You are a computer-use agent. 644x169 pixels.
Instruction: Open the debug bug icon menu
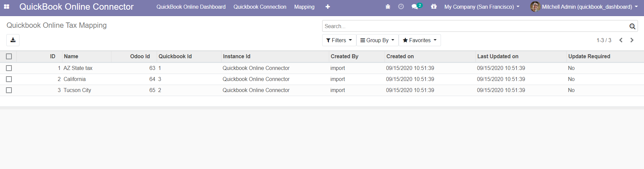tap(388, 7)
